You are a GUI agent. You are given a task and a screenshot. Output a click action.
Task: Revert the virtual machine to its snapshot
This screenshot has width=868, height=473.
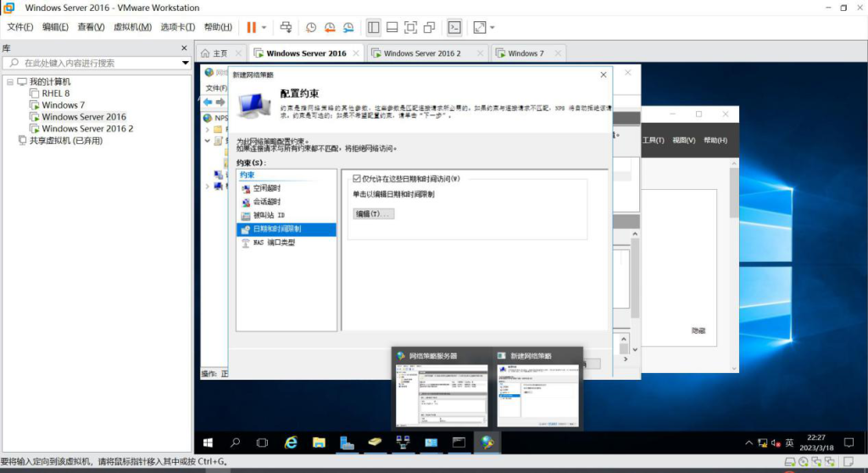[330, 27]
